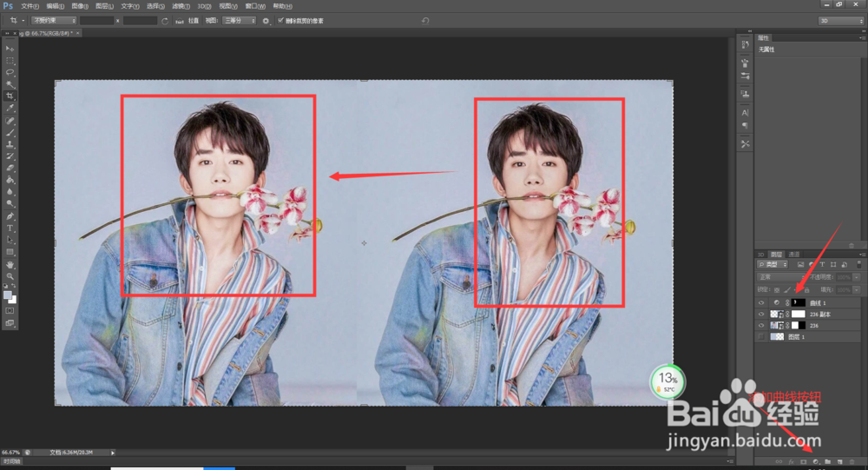
Task: Select the Eyedropper tool
Action: click(10, 109)
